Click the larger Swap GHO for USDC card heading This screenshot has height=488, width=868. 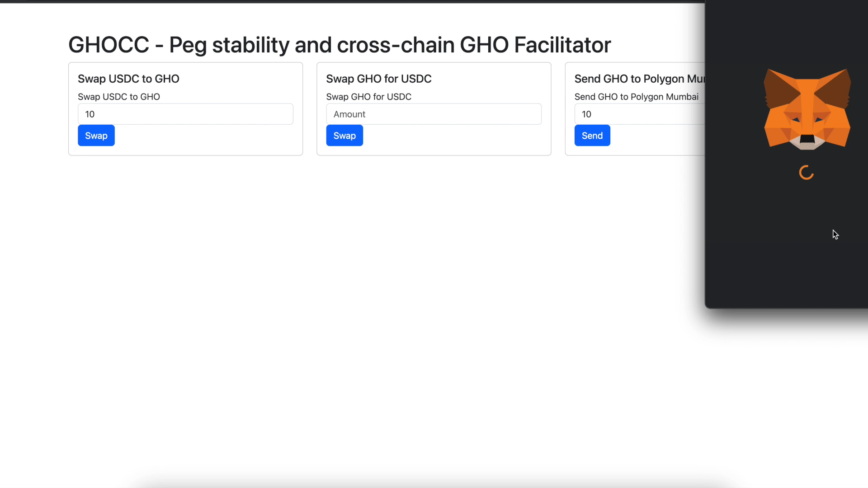[x=379, y=79]
